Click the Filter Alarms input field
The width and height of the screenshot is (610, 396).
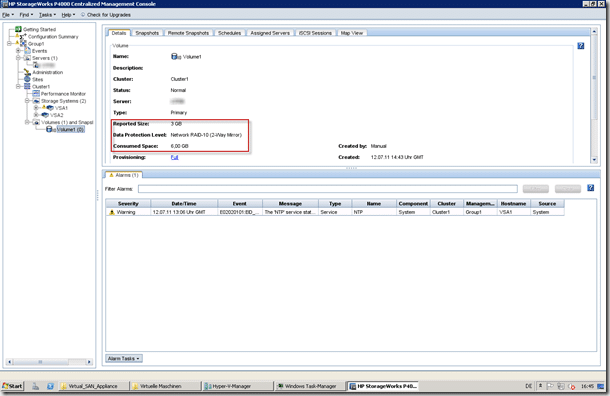point(328,189)
